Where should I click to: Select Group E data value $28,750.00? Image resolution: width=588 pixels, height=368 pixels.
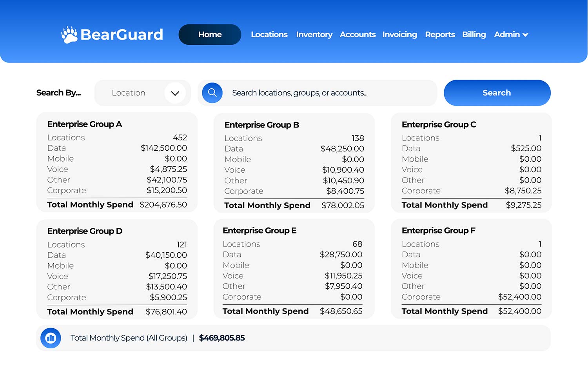tap(341, 255)
